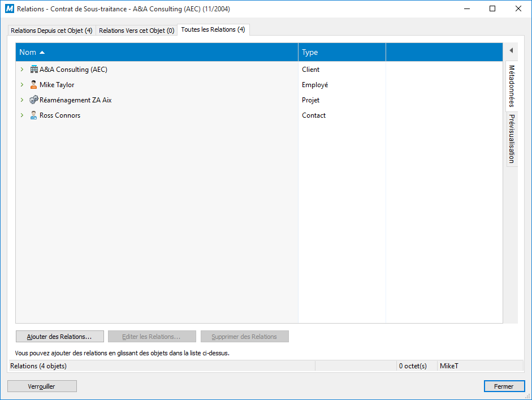Click the Verrouiller button

[42, 386]
